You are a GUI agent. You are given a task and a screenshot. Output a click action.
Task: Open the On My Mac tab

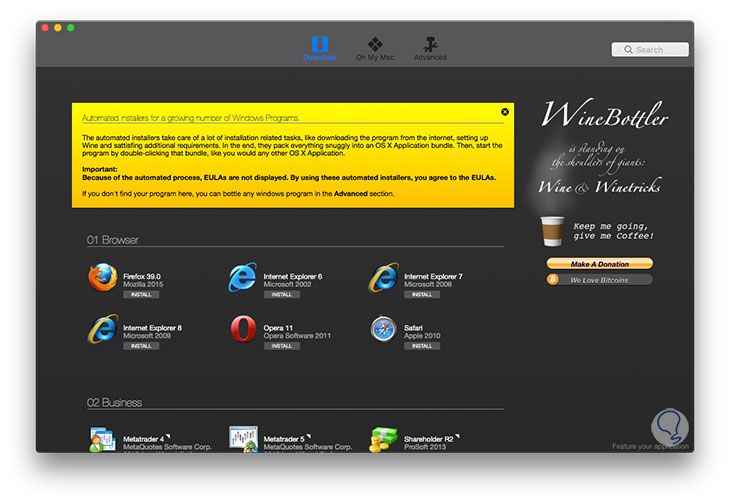(375, 48)
